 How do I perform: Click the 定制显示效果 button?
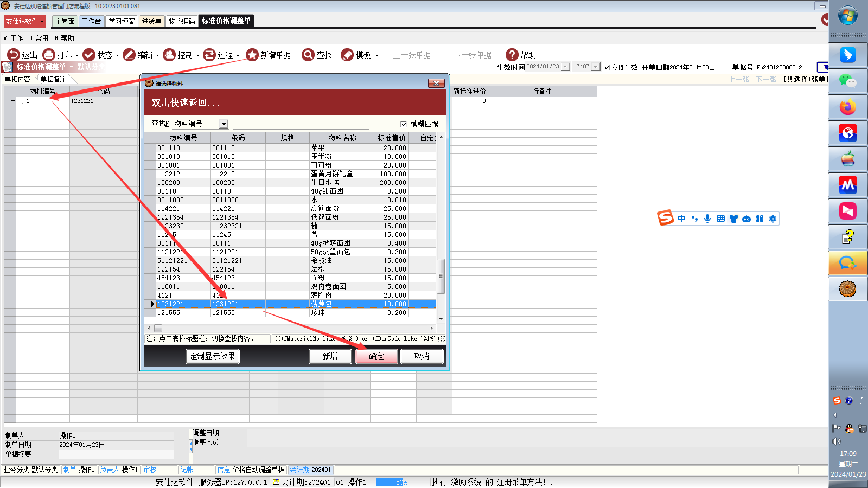[x=212, y=356]
